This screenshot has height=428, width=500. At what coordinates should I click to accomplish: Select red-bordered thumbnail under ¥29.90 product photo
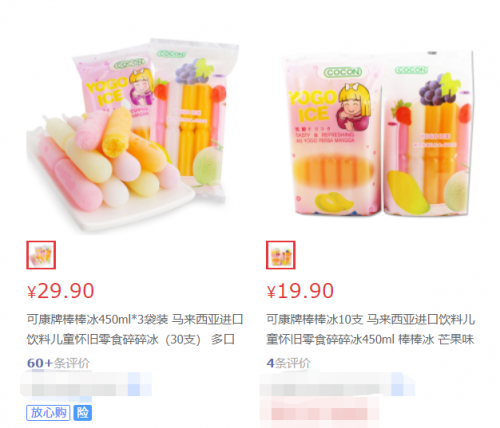point(41,255)
